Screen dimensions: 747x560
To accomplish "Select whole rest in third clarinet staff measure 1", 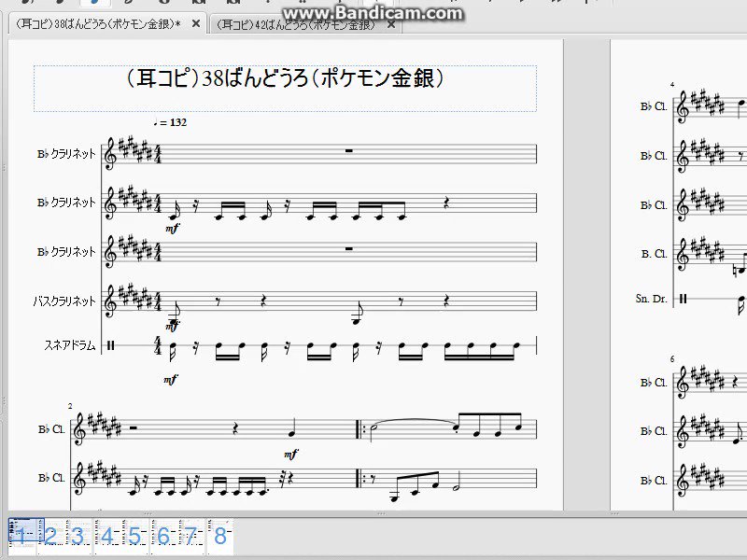I will pos(348,248).
